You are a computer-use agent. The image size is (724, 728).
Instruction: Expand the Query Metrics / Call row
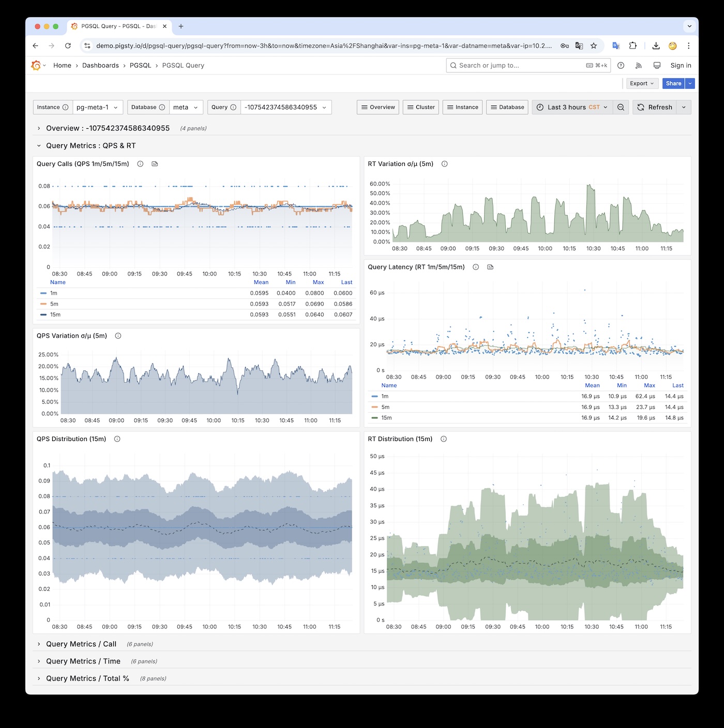pos(81,644)
